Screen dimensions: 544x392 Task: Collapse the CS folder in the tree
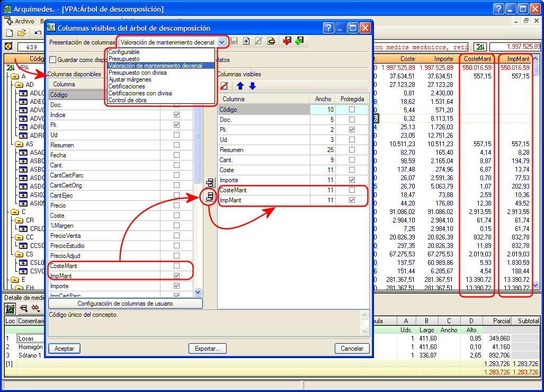pyautogui.click(x=19, y=254)
